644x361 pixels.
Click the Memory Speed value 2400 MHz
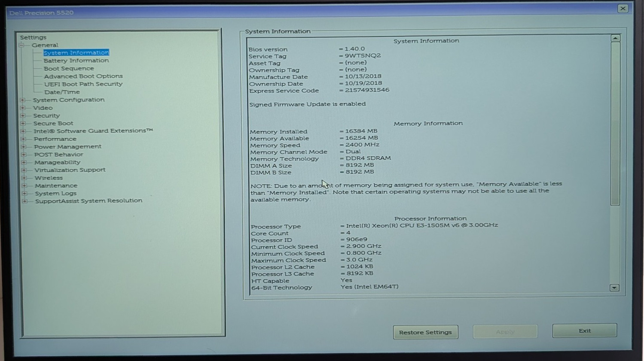click(x=363, y=145)
